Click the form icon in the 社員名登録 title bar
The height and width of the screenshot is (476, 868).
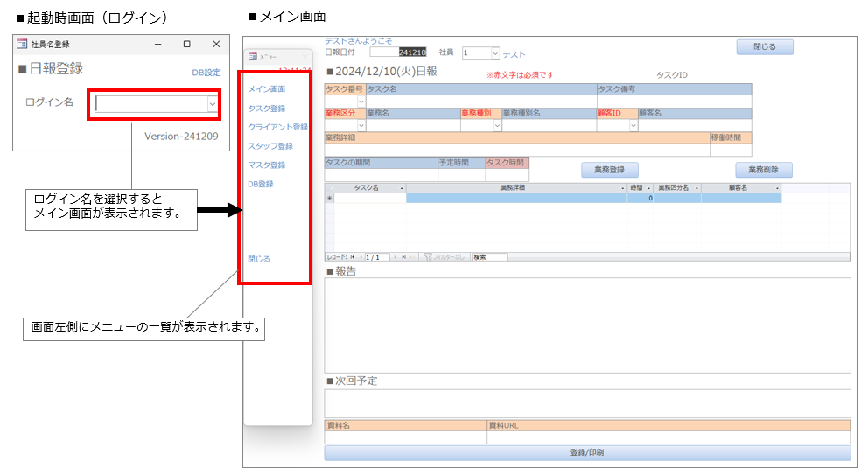(x=22, y=44)
